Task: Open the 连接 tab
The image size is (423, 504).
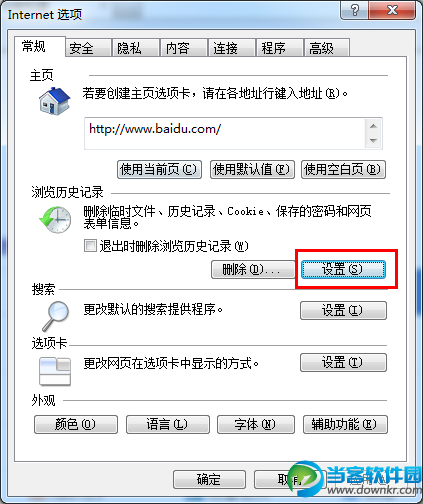Action: [x=231, y=48]
